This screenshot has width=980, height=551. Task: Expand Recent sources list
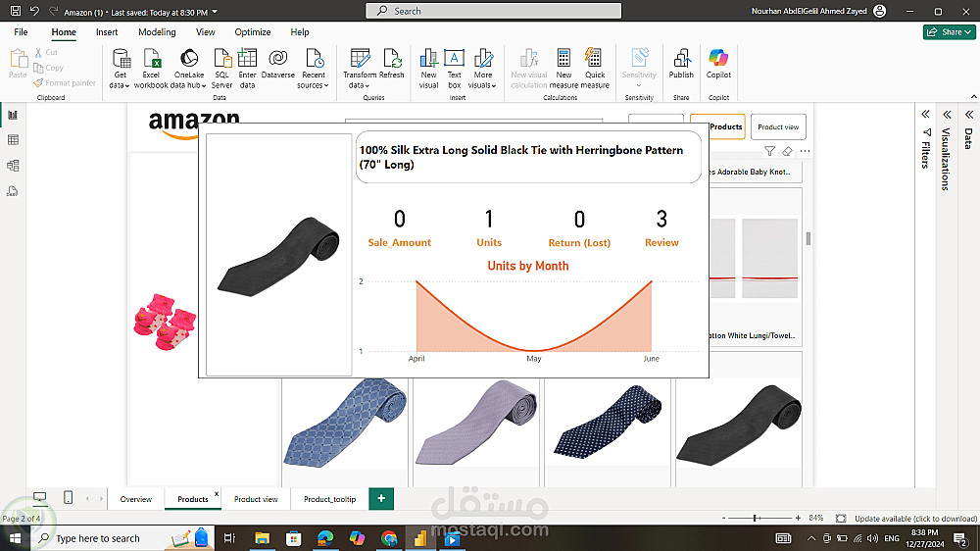[314, 69]
